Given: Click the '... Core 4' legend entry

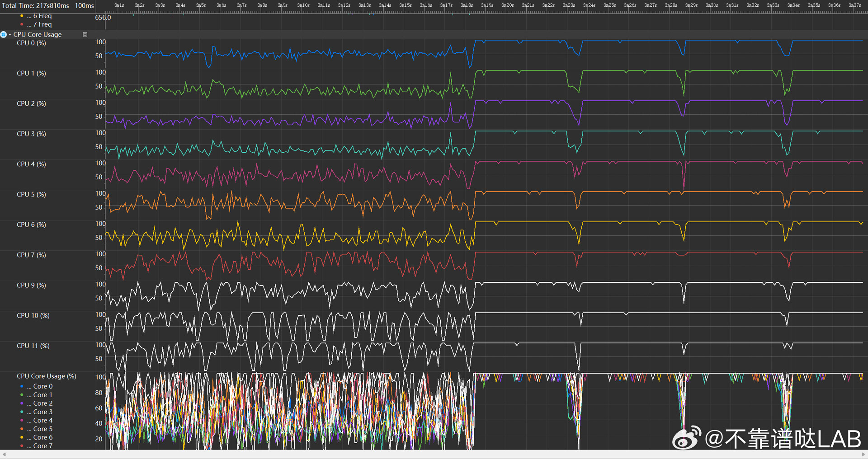Looking at the screenshot, I should point(40,420).
